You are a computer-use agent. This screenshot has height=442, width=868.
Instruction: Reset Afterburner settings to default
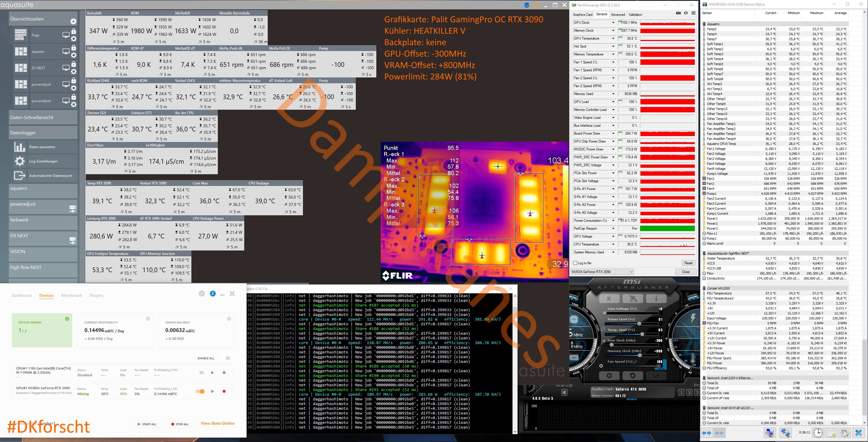coord(633,376)
